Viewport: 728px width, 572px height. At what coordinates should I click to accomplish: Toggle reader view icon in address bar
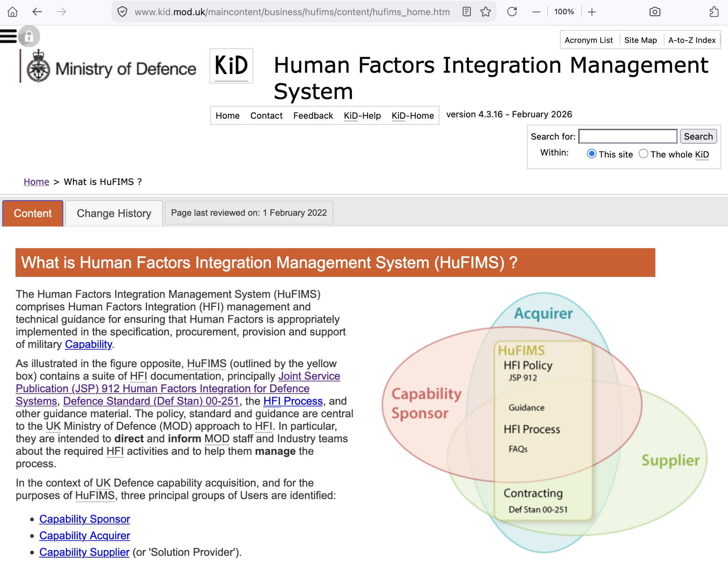click(x=467, y=12)
